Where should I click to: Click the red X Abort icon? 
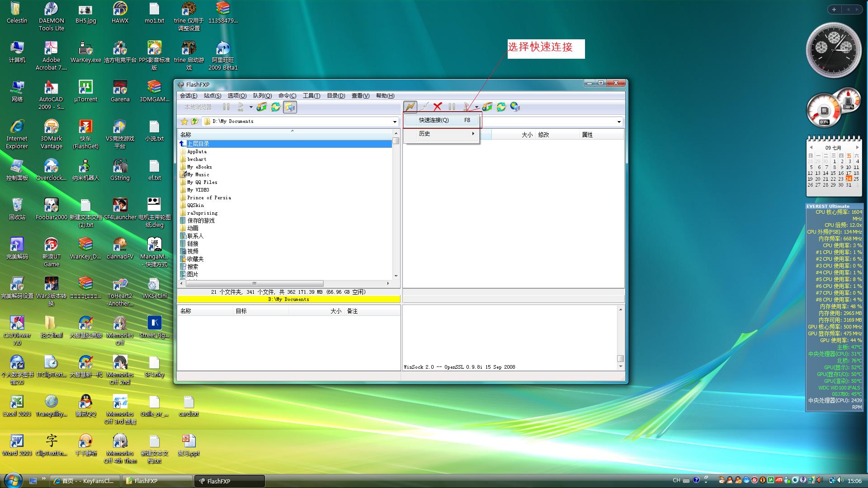point(437,107)
